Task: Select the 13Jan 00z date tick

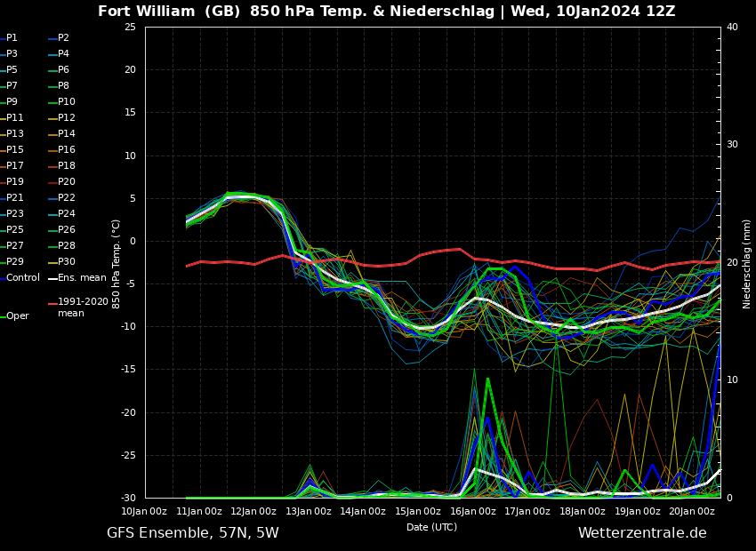Action: (x=309, y=511)
